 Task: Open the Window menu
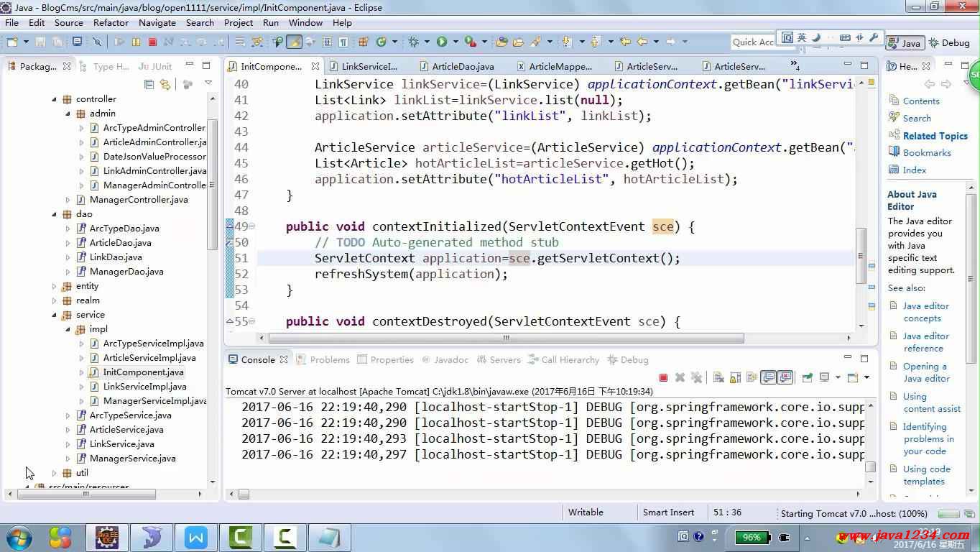point(305,22)
